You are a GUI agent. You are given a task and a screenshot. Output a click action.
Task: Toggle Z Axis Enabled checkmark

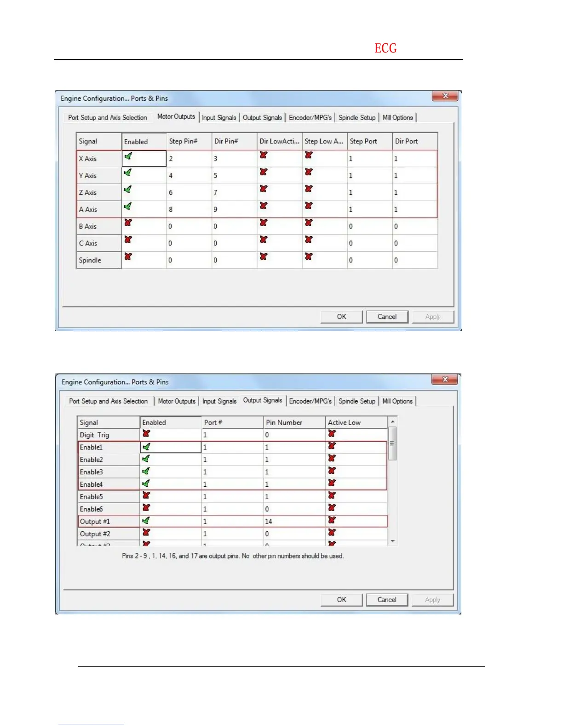click(x=128, y=189)
